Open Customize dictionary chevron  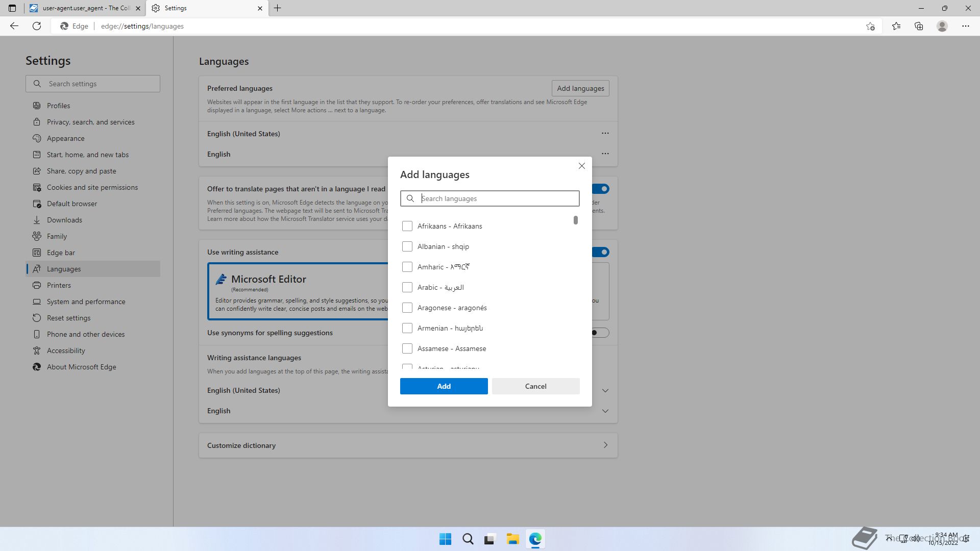tap(605, 445)
